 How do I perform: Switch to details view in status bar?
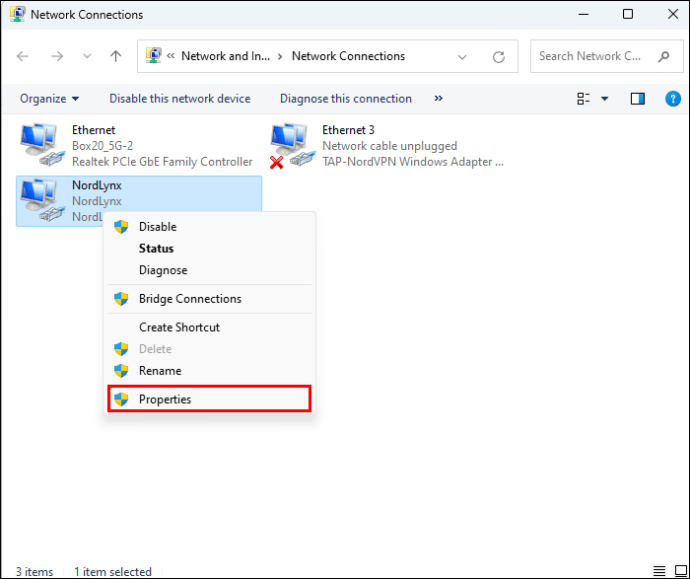(659, 571)
